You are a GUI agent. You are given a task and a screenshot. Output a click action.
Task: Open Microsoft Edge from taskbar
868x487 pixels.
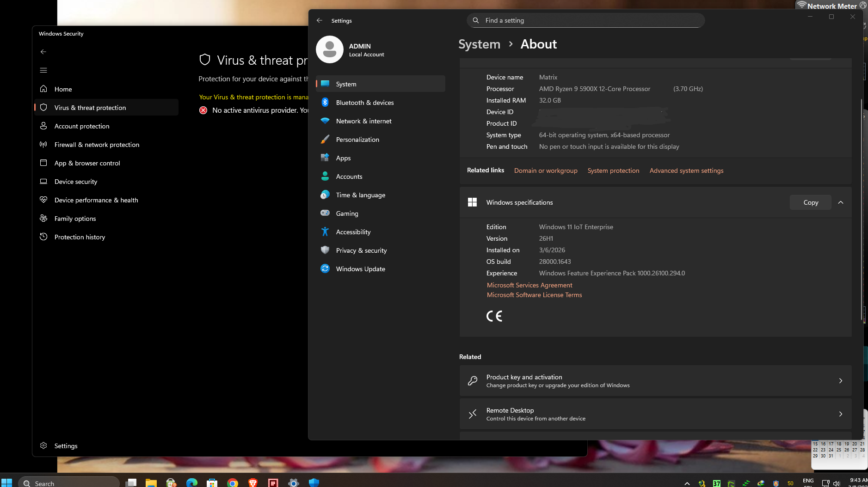coord(192,483)
